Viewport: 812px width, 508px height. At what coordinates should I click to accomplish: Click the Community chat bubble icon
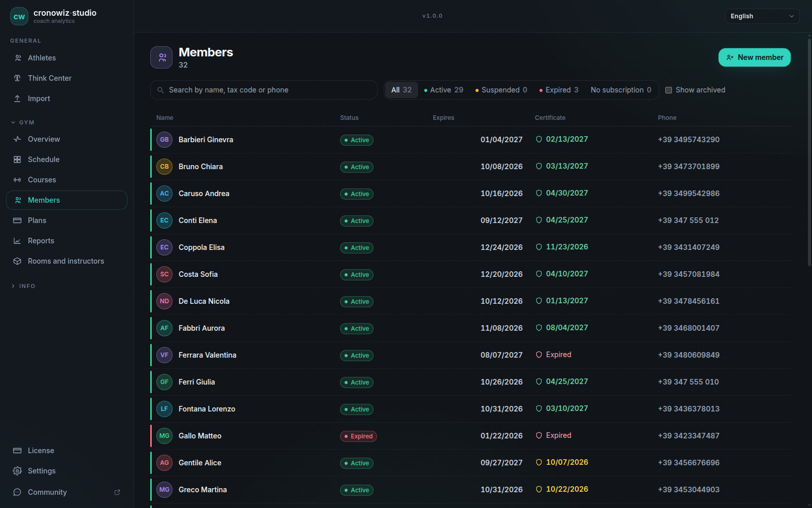tap(17, 492)
